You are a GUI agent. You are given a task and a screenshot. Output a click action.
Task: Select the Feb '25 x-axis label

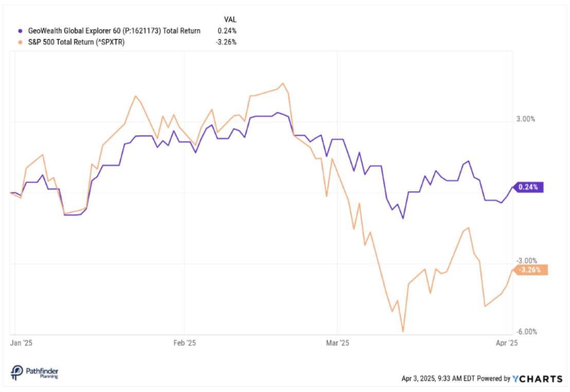[184, 342]
